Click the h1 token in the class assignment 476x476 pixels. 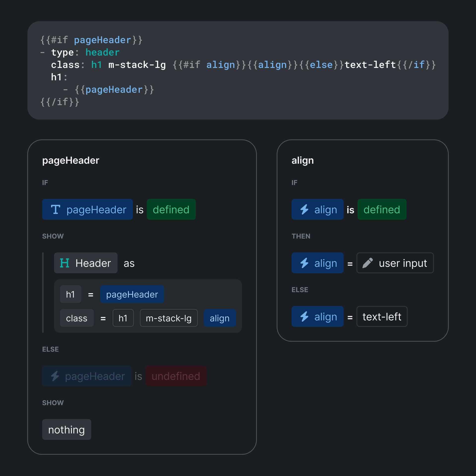[x=123, y=318]
